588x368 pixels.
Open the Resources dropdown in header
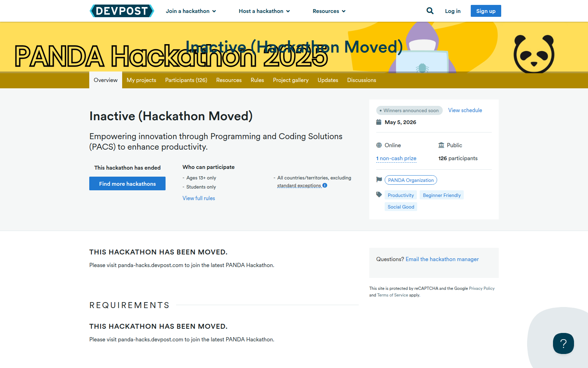(329, 11)
